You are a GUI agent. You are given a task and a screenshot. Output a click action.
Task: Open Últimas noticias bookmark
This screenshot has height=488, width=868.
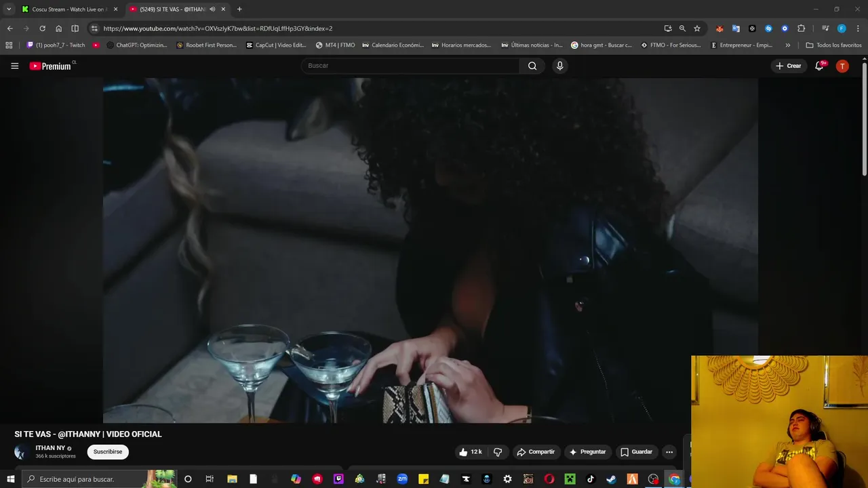click(x=532, y=45)
